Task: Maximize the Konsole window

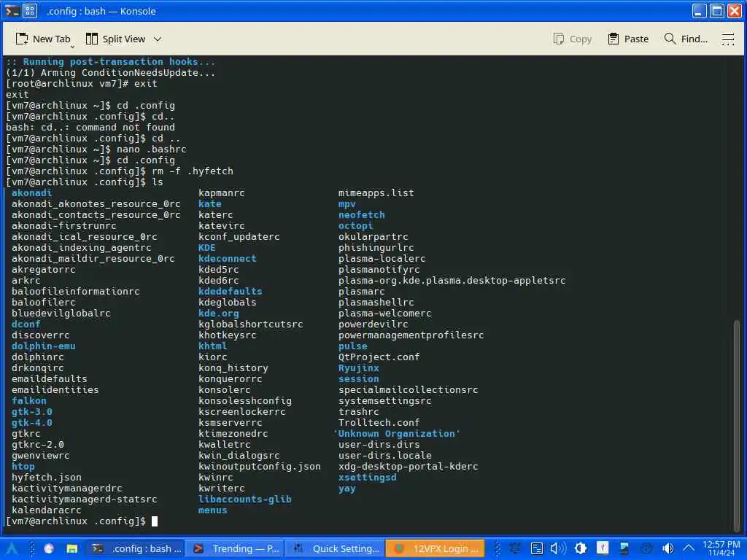Action: point(716,11)
